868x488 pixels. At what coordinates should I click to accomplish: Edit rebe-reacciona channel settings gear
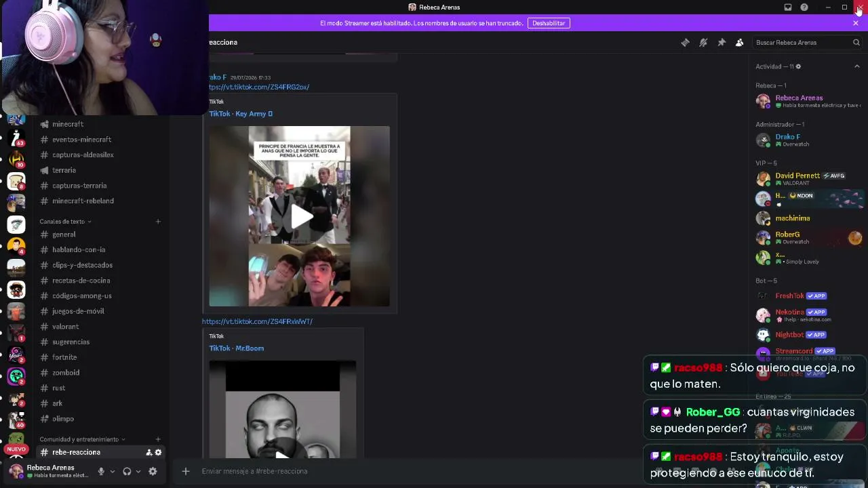pyautogui.click(x=158, y=452)
